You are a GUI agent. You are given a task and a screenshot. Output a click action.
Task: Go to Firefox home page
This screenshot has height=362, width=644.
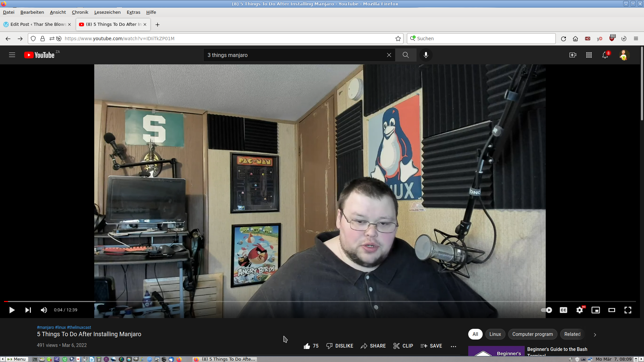point(576,39)
